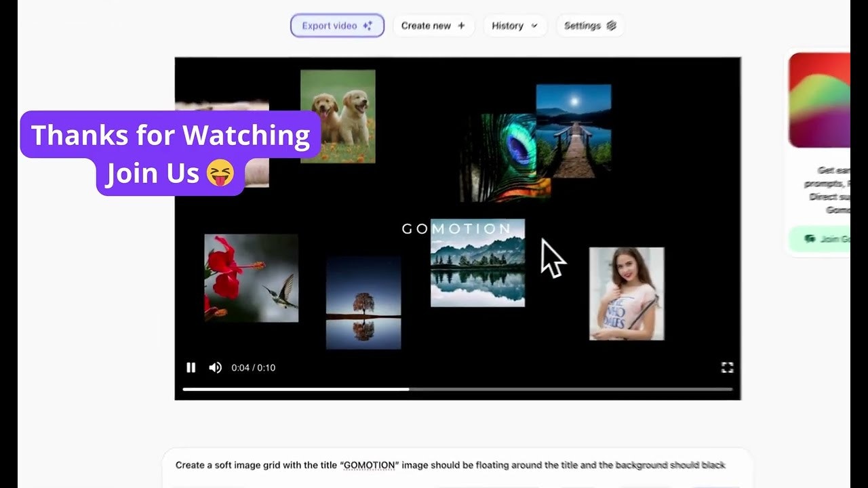Click the Export video button
The width and height of the screenshot is (868, 488).
point(337,26)
